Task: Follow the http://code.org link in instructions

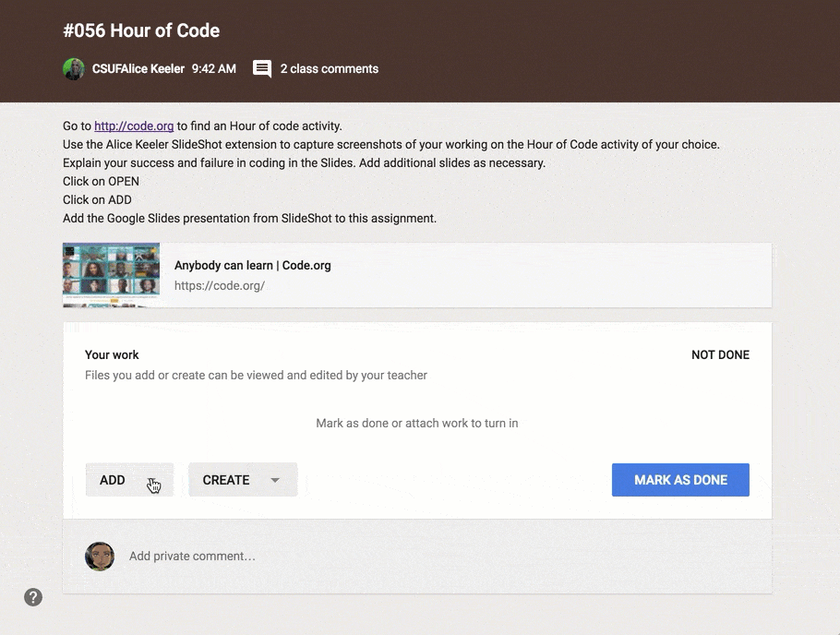Action: click(x=134, y=126)
